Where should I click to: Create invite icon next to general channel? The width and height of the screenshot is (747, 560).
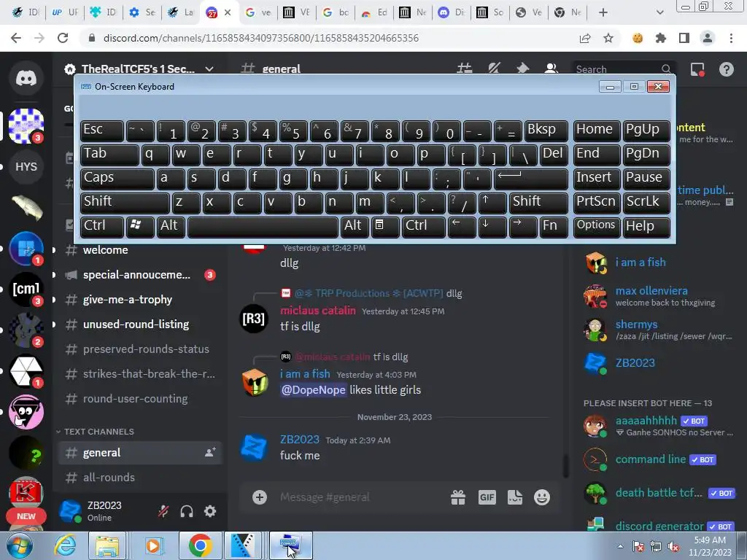(x=210, y=452)
